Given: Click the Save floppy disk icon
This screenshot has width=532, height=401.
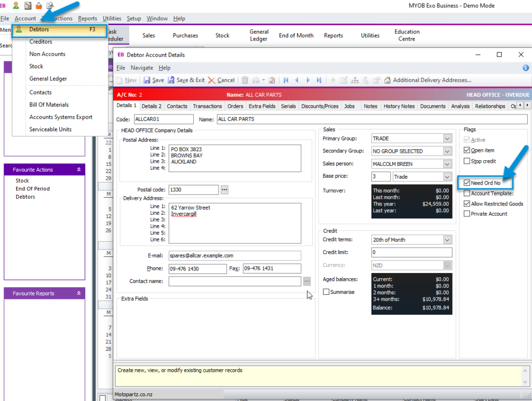Looking at the screenshot, I should point(147,80).
